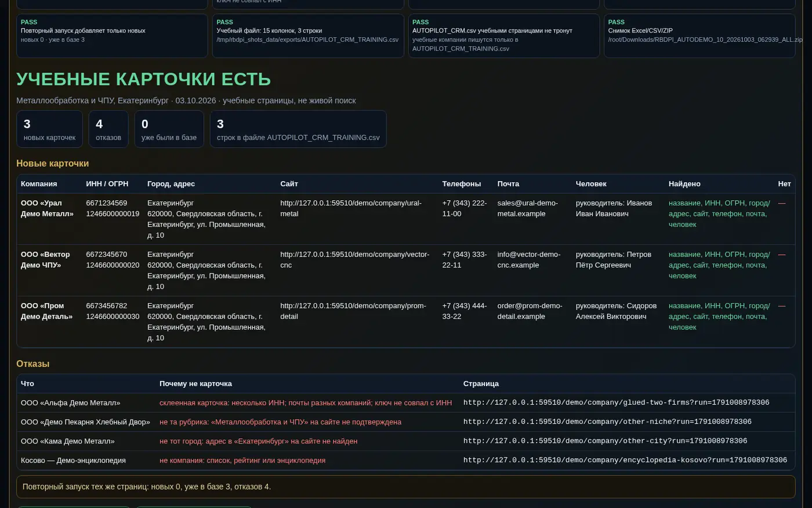This screenshot has width=812, height=508.
Task: Click the /tmp/rbdpi_shots_data/exports/AUTOPILOT_CRM_TRAINING.csv path
Action: (307, 39)
